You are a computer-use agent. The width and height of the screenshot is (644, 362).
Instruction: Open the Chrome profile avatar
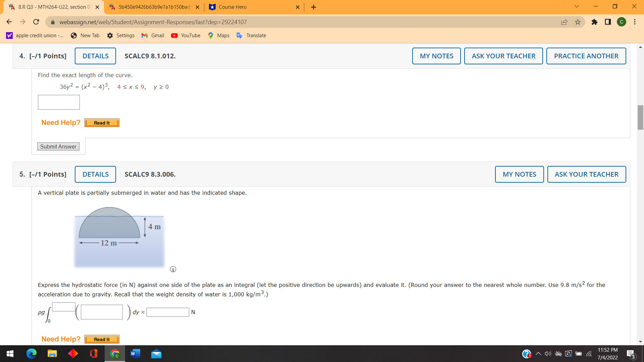[x=622, y=22]
